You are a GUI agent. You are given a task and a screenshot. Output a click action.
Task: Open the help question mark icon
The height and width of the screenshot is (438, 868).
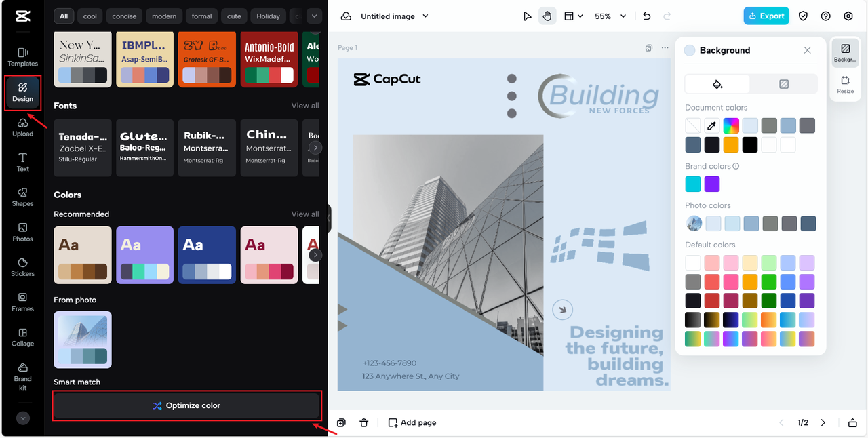pyautogui.click(x=825, y=16)
